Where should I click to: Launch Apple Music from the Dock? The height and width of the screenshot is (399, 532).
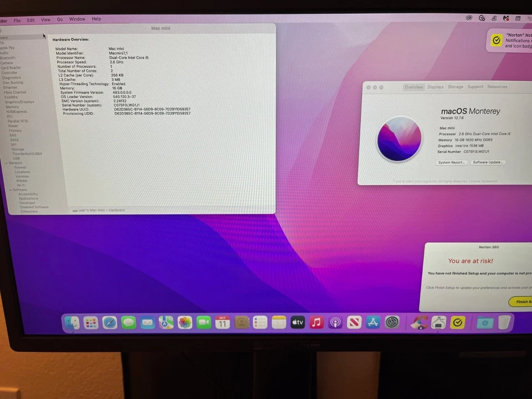(316, 322)
